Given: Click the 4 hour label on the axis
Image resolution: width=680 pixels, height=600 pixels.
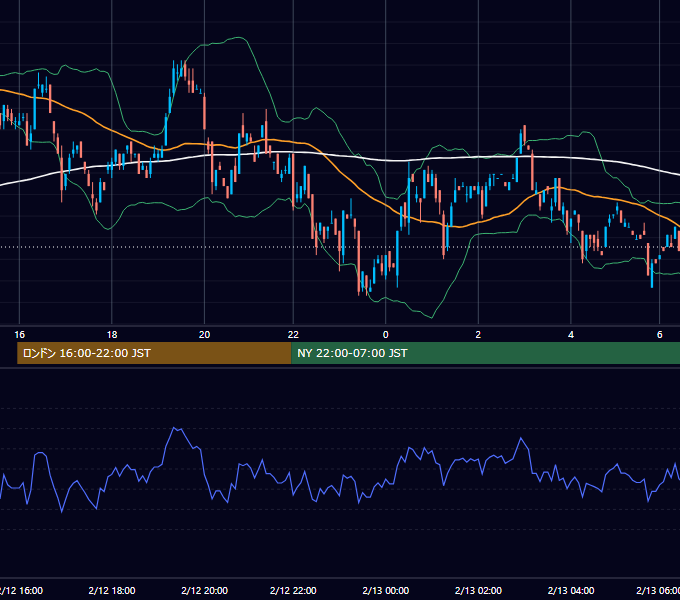Looking at the screenshot, I should click(571, 335).
